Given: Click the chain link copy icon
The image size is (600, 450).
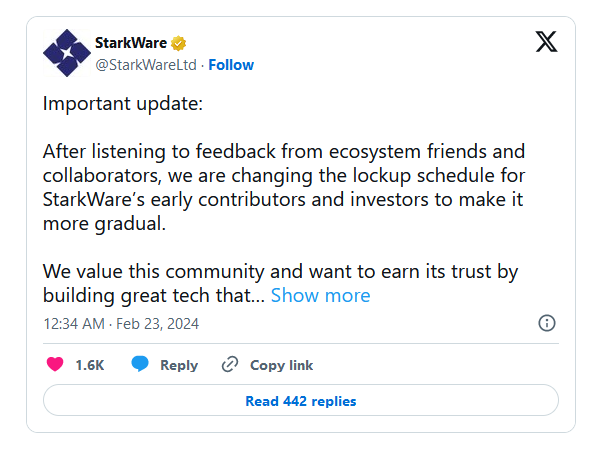Looking at the screenshot, I should (230, 364).
